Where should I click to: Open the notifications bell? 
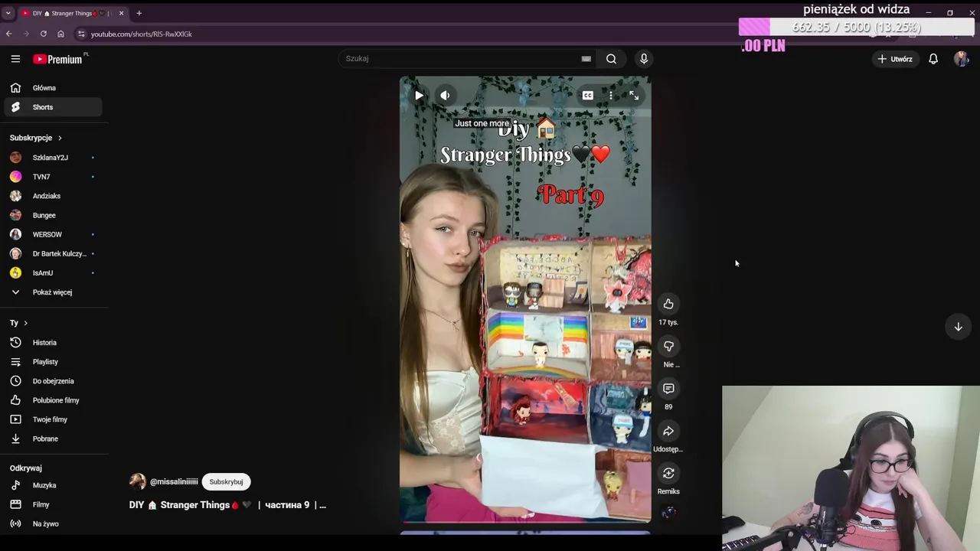point(933,59)
